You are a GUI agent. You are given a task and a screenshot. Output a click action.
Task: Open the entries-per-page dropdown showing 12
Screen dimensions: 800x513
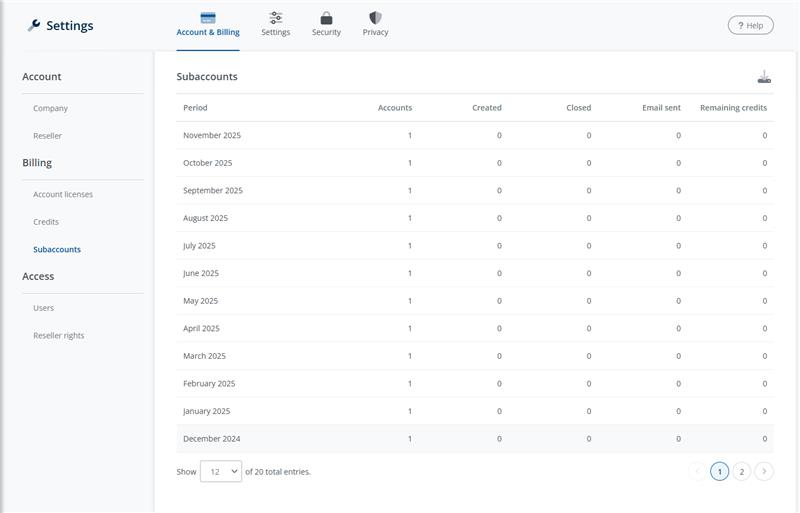tap(221, 472)
